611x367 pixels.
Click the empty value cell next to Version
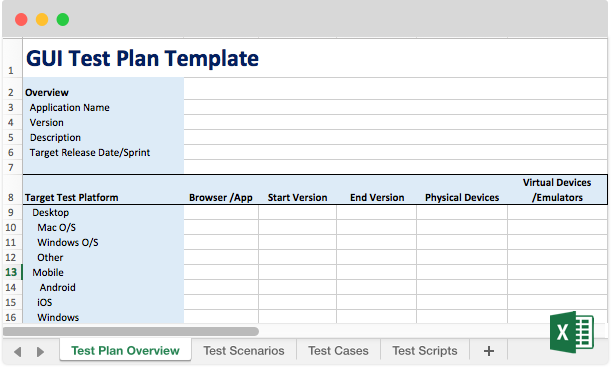point(395,122)
